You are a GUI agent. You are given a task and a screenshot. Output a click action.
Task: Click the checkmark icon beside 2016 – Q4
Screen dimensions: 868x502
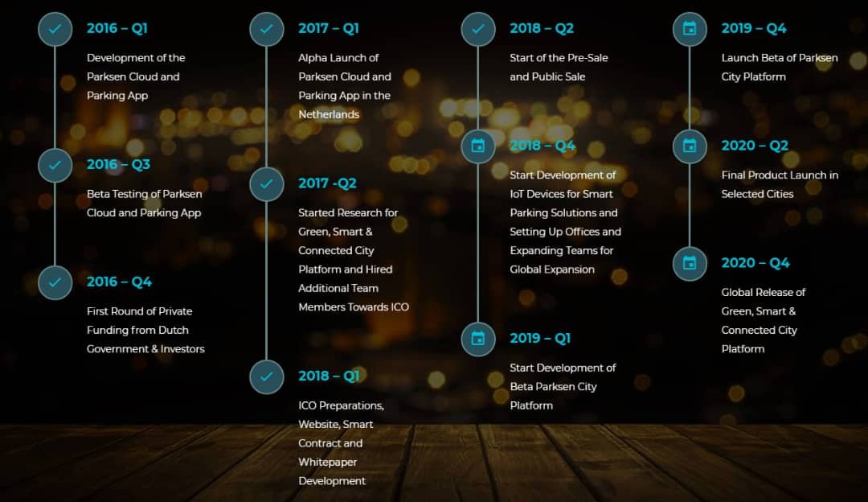55,282
